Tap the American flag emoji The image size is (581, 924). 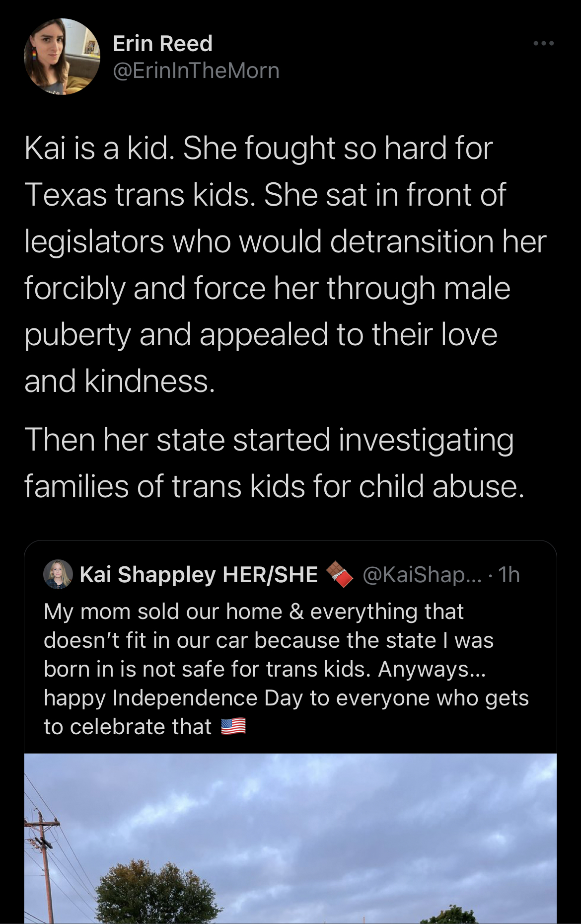coord(233,727)
